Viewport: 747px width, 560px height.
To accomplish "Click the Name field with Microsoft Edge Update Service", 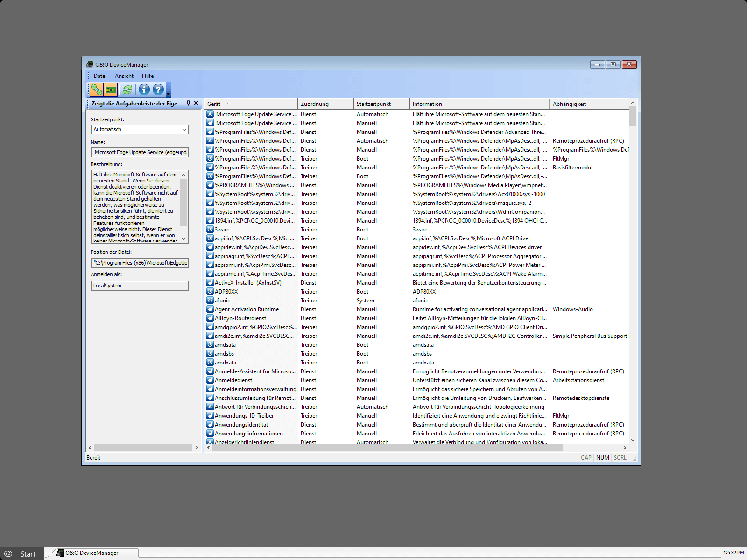I will 140,152.
